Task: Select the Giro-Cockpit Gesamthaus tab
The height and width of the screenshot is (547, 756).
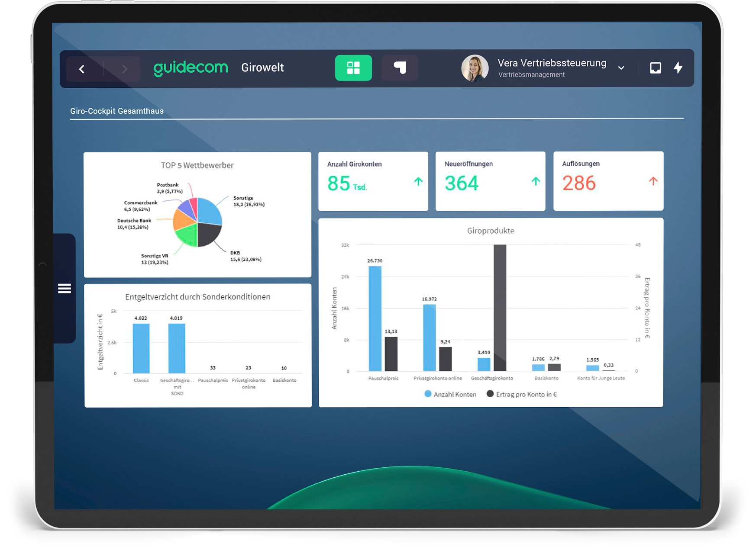Action: [x=117, y=111]
